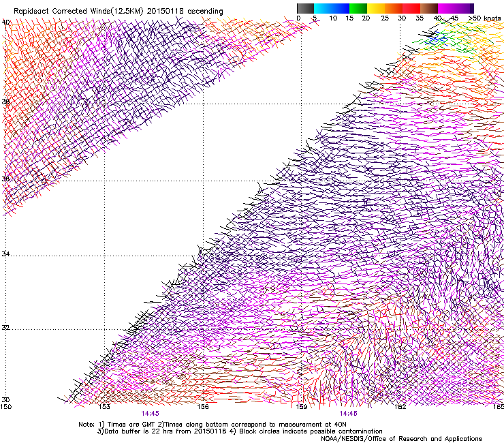This screenshot has height=443, width=504.
Task: Click the magenta-purple 40-50 knots color swatch
Action: point(456,8)
